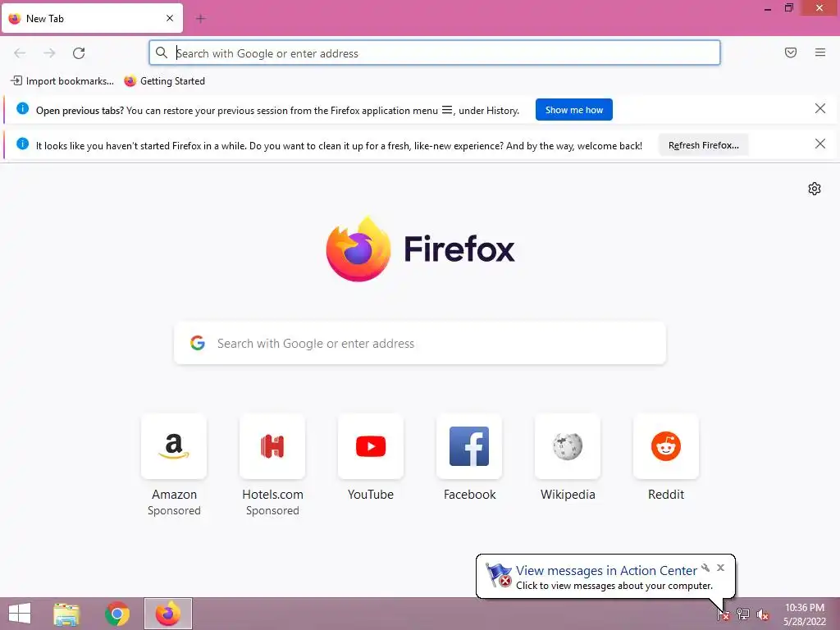Click the muted volume tray icon
The image size is (840, 630).
[x=763, y=615]
